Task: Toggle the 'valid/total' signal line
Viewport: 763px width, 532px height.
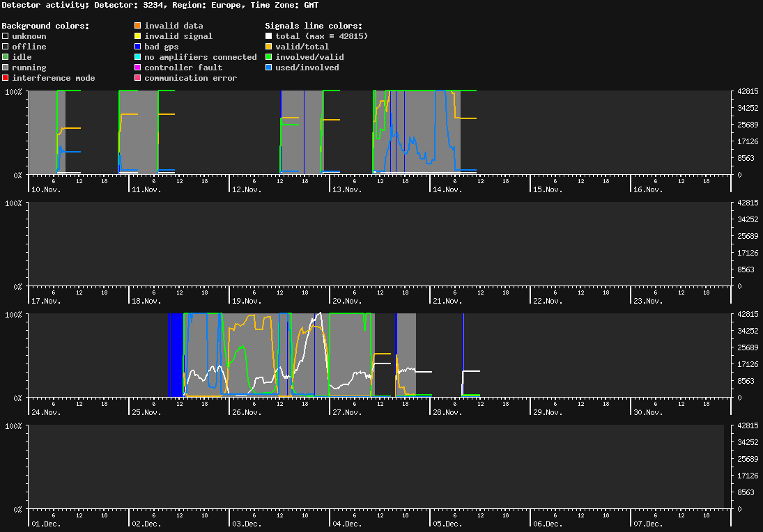Action: pyautogui.click(x=268, y=46)
